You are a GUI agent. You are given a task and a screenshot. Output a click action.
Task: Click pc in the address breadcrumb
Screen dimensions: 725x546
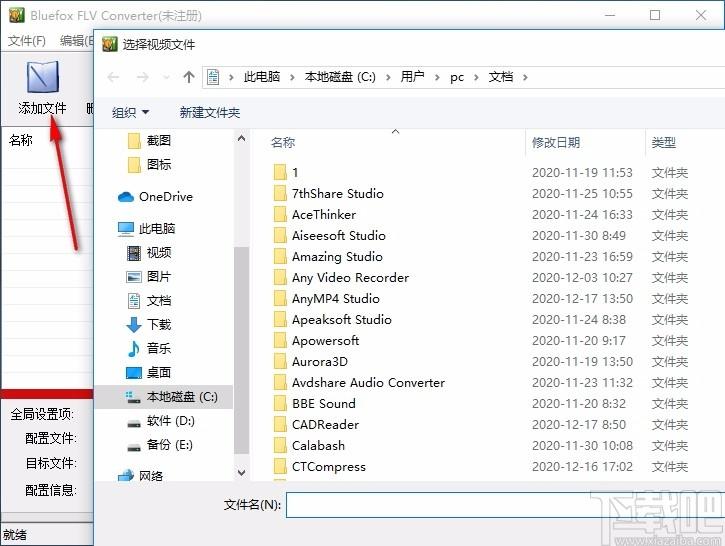pyautogui.click(x=457, y=77)
